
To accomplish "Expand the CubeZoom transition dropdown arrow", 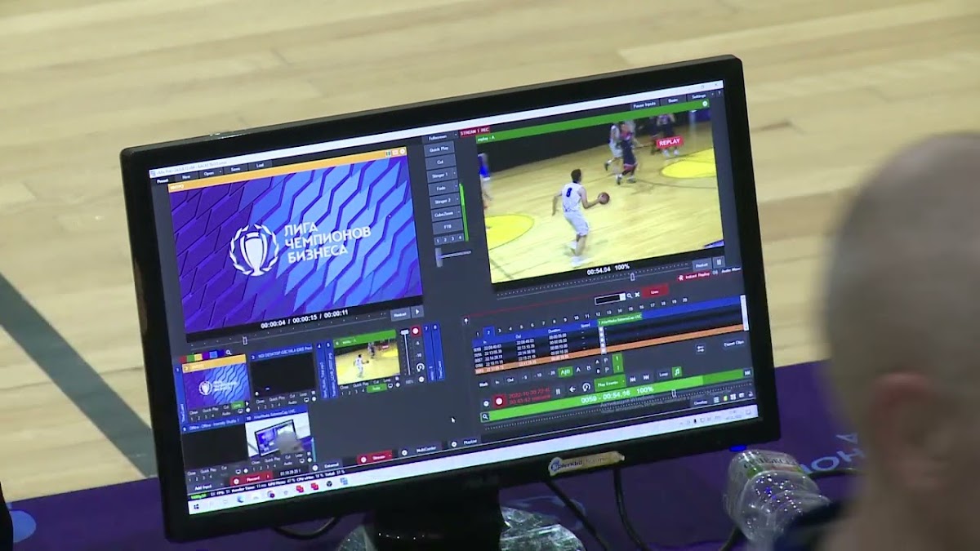I will click(459, 213).
